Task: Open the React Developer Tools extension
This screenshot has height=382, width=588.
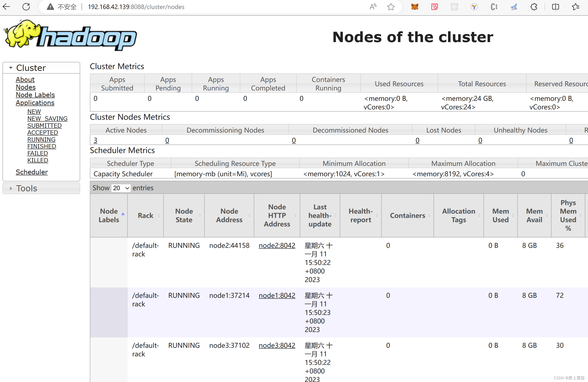Action: (x=454, y=7)
